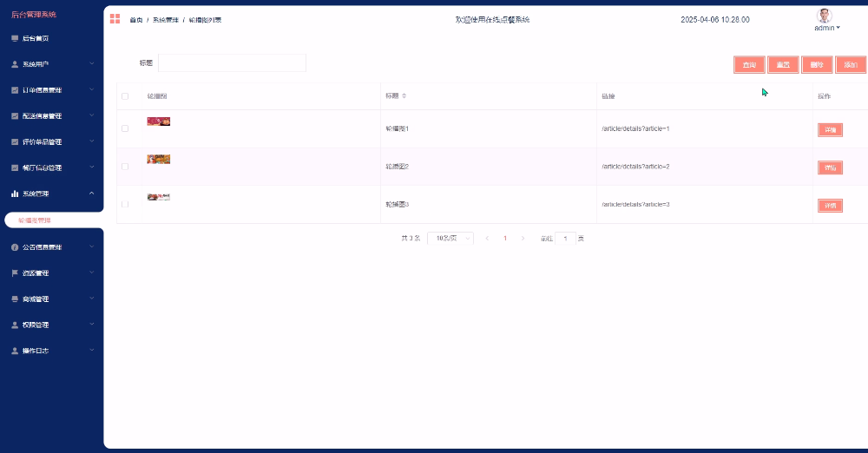Expand the 资源管理 menu chevron

pyautogui.click(x=92, y=272)
